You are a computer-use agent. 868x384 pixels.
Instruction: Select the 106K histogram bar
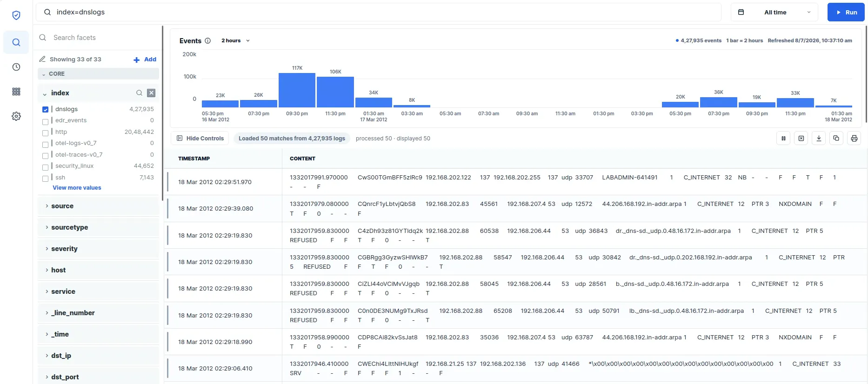click(335, 92)
